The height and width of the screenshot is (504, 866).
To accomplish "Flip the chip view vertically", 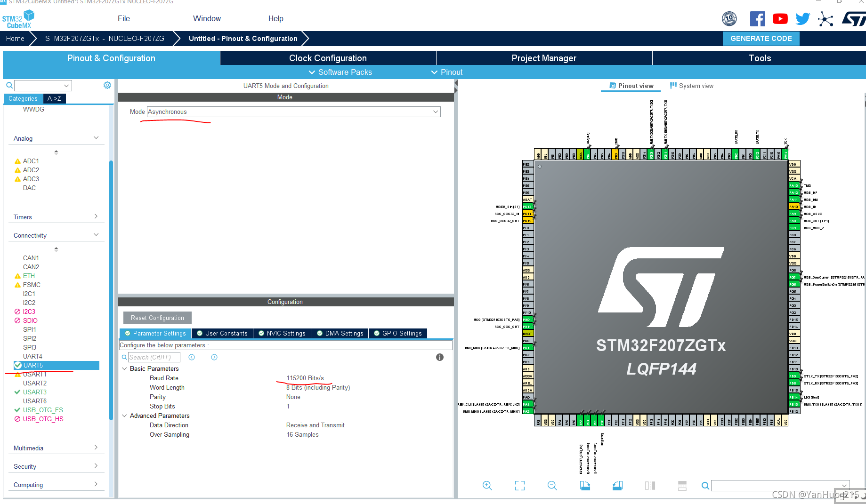I will click(x=682, y=486).
